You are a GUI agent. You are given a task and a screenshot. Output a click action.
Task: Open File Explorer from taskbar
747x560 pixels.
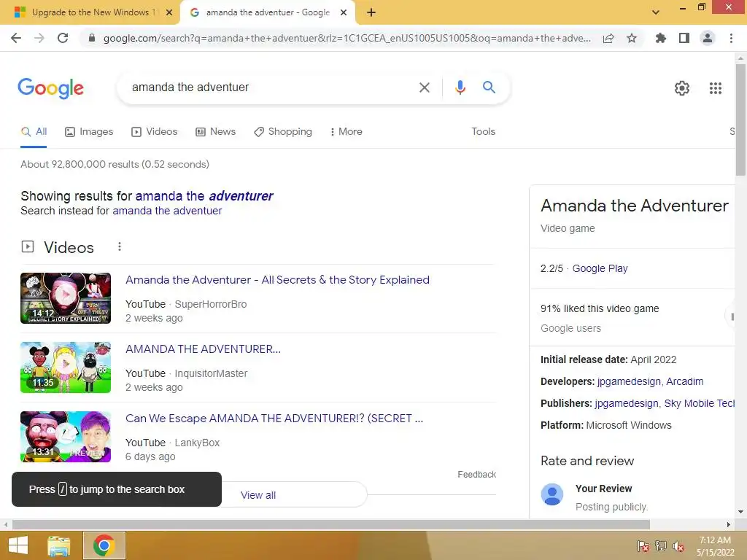59,545
